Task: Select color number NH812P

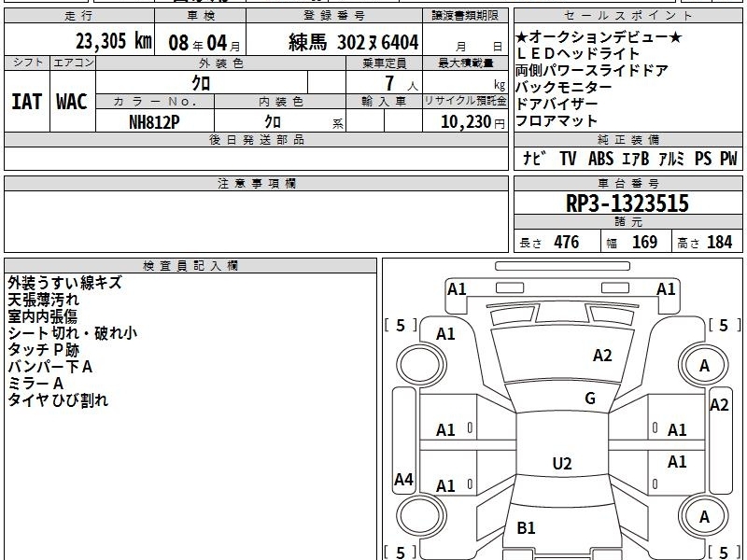Action: tap(154, 122)
